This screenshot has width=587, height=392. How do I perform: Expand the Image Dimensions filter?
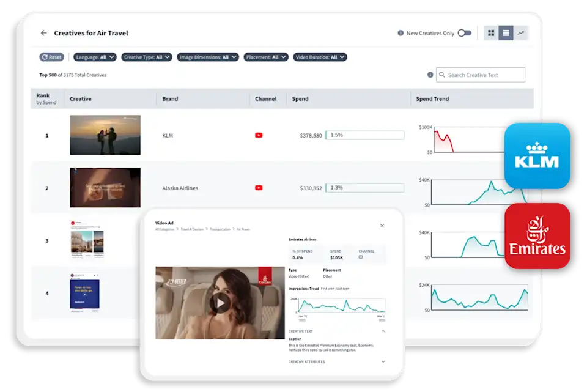pyautogui.click(x=207, y=57)
